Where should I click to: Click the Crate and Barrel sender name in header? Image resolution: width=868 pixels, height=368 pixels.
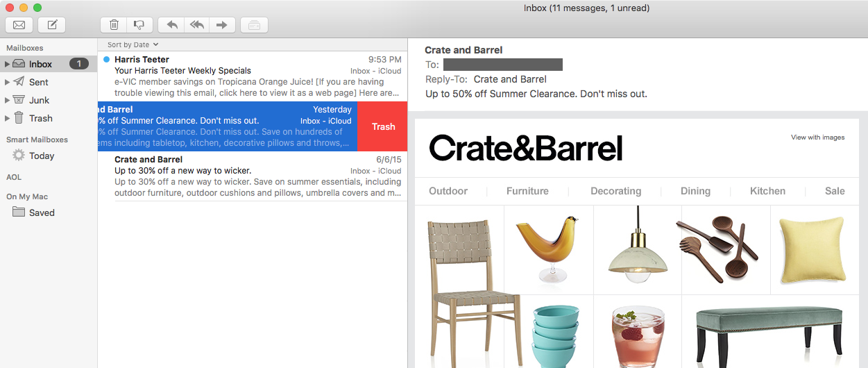[x=463, y=50]
